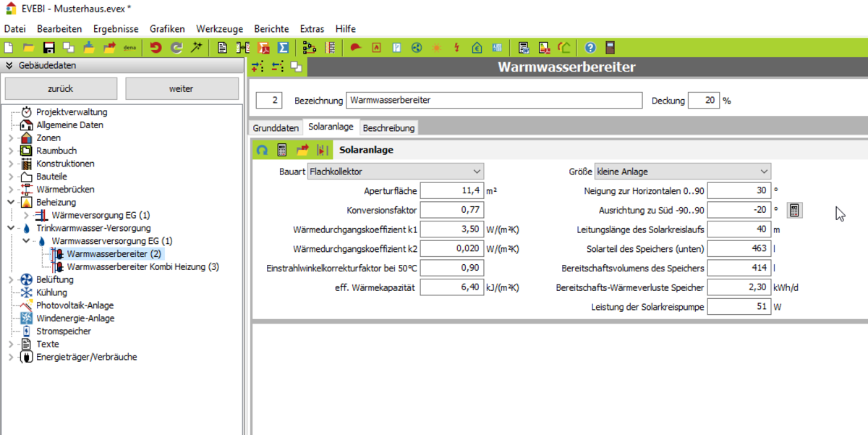Click the red Undo arrow icon
The image size is (868, 435).
point(156,48)
